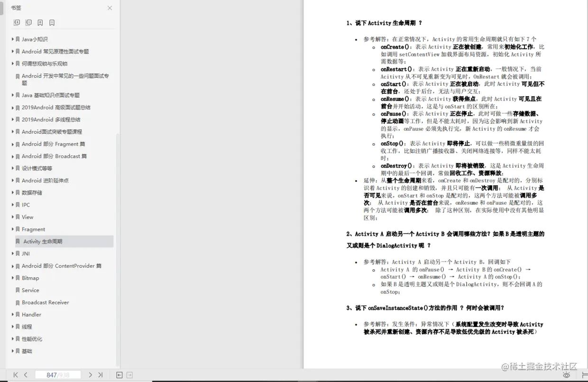
Task: Open the Bitmap bookmark entry
Action: pos(30,278)
